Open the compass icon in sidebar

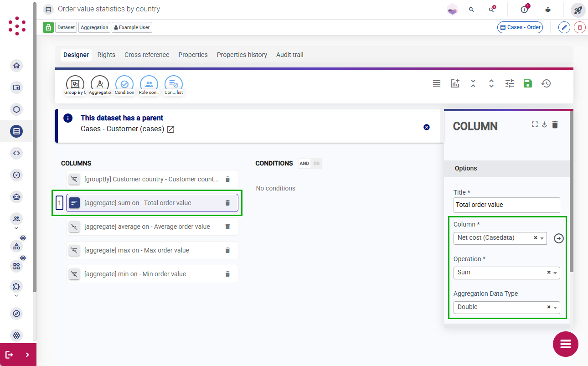click(16, 314)
